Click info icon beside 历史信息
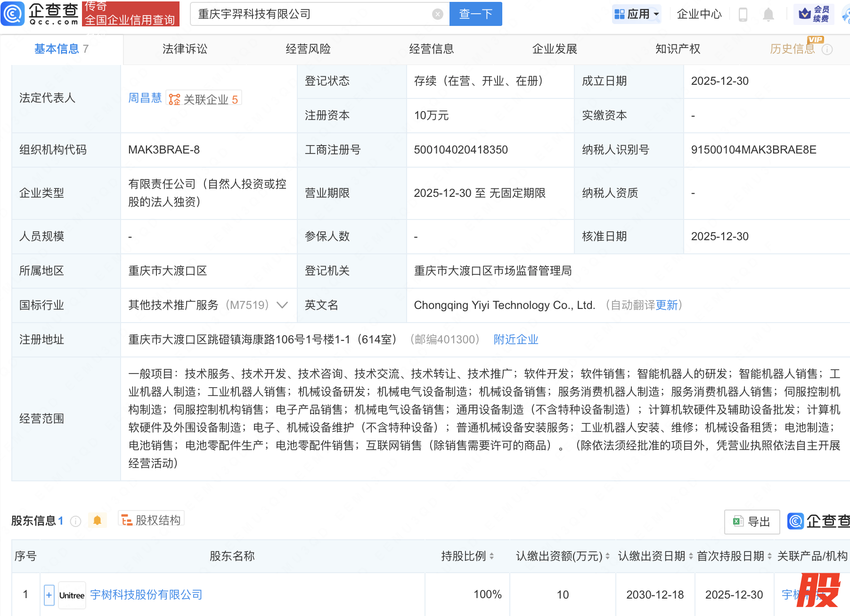Viewport: 850px width, 616px height. click(827, 49)
